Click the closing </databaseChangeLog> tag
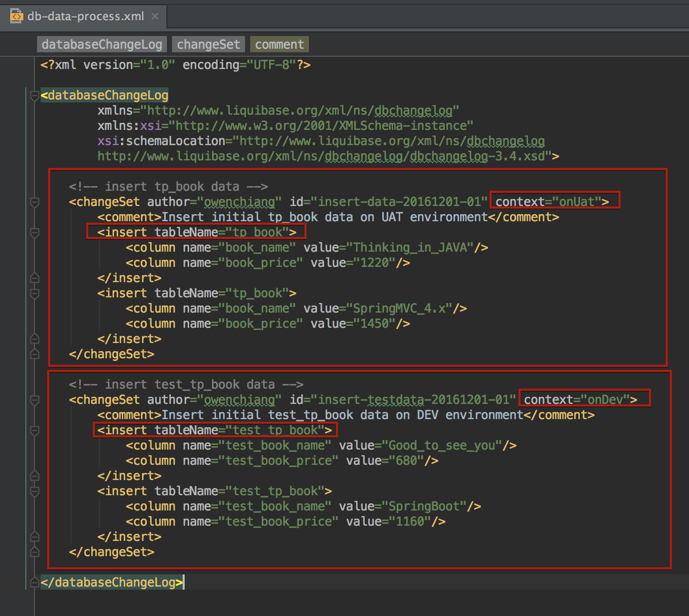689x616 pixels. coord(112,583)
